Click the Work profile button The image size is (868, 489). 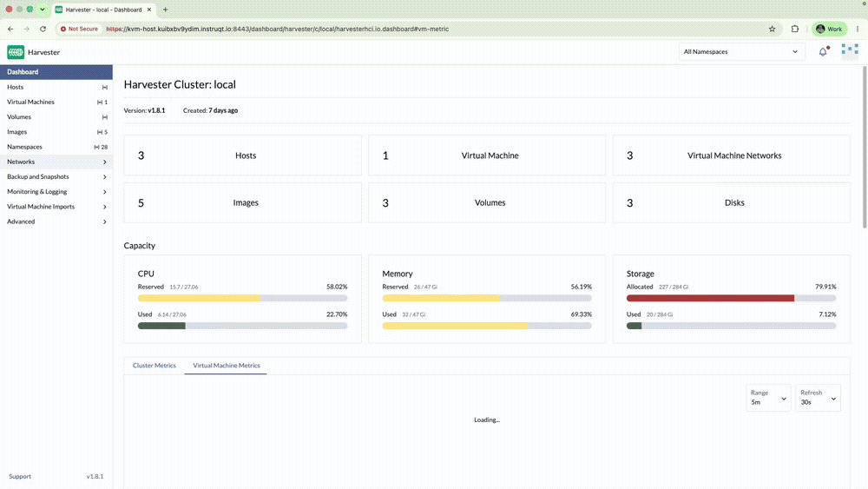pos(829,29)
